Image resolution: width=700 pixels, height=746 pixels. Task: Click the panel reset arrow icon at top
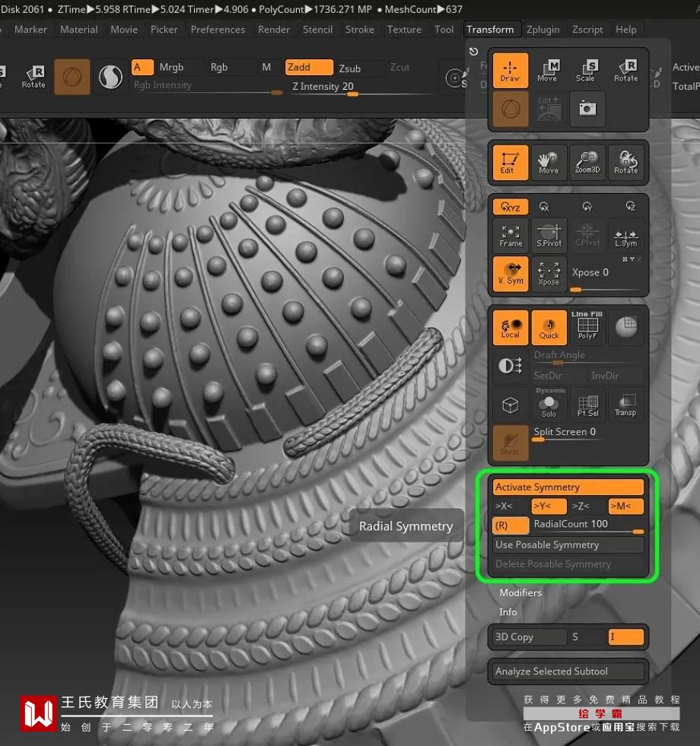click(473, 52)
